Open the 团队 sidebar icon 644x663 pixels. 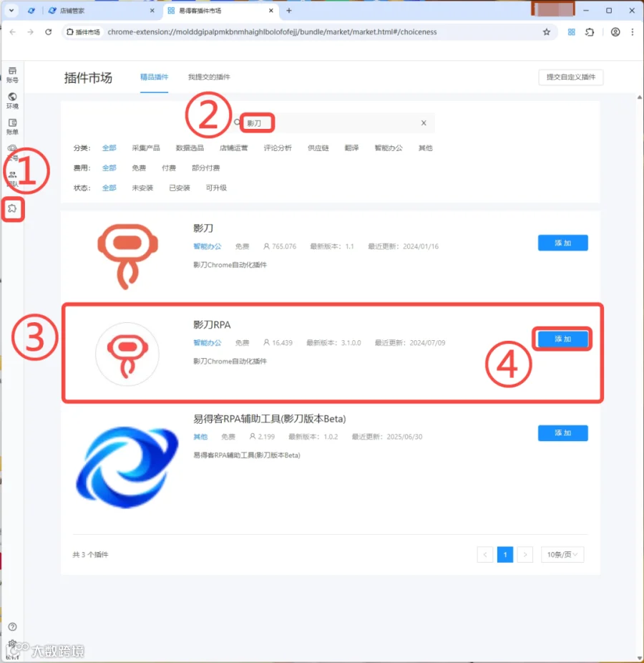coord(12,179)
